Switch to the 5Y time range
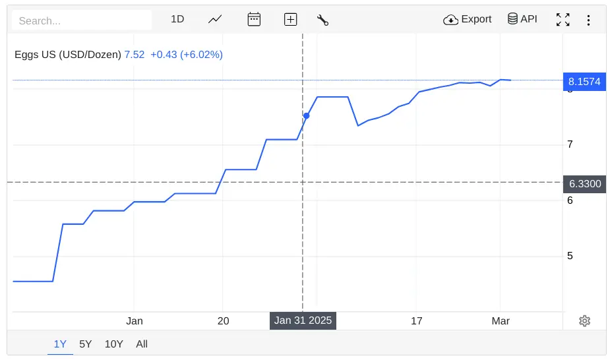 click(x=86, y=344)
